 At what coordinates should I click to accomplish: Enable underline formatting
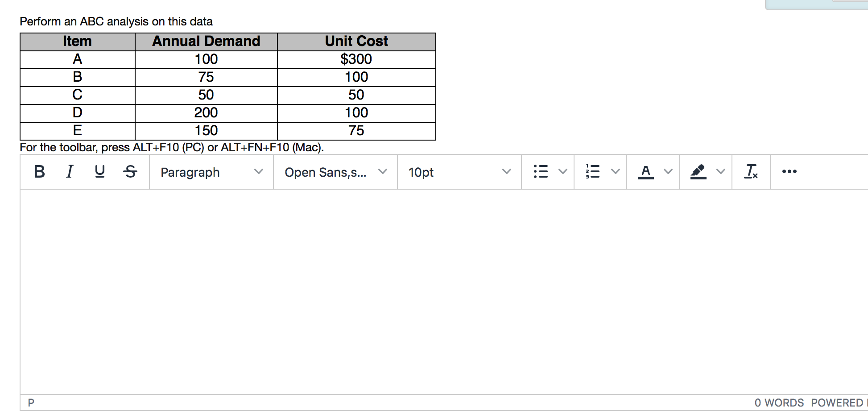tap(99, 171)
